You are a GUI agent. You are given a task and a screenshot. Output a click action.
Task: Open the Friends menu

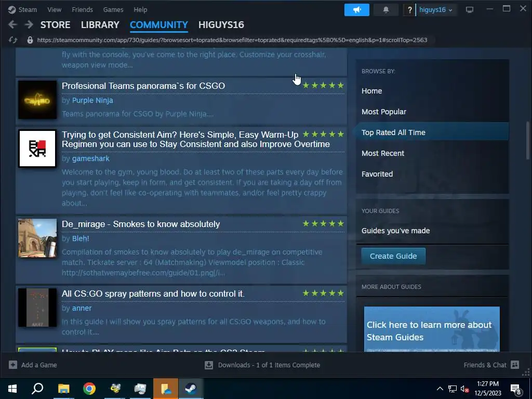coord(82,9)
